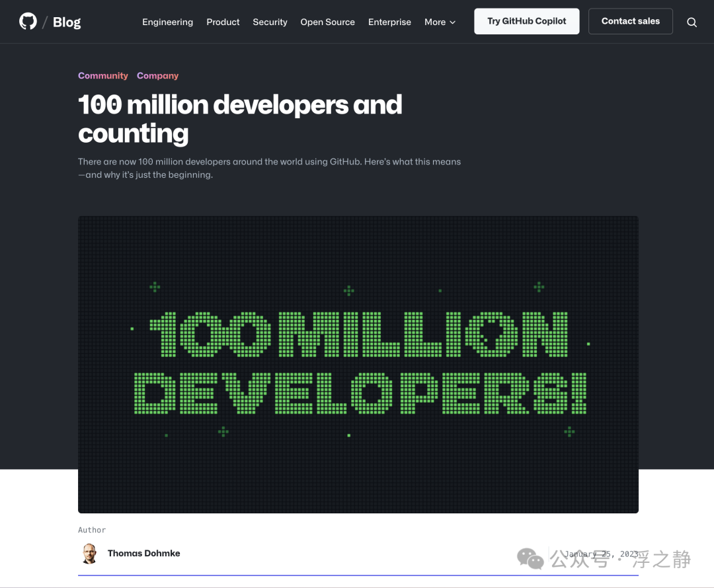This screenshot has width=714, height=588.
Task: Select the Security nav link
Action: (x=270, y=22)
